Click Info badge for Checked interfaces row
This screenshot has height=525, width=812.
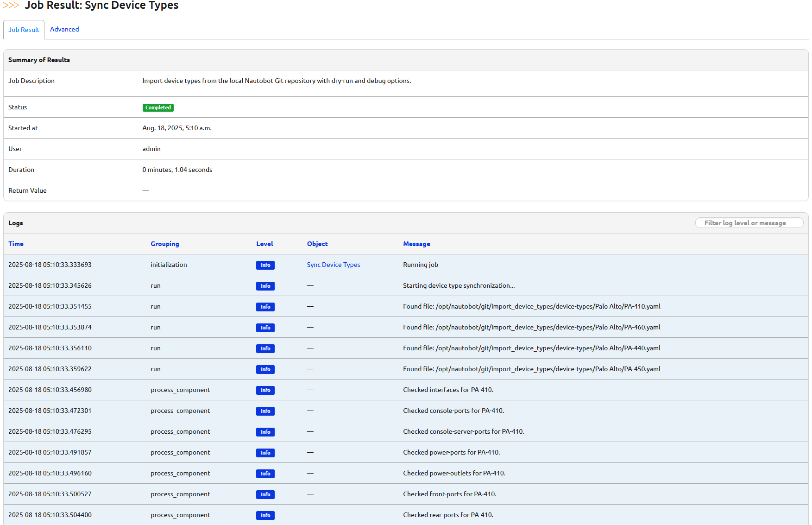pyautogui.click(x=265, y=390)
